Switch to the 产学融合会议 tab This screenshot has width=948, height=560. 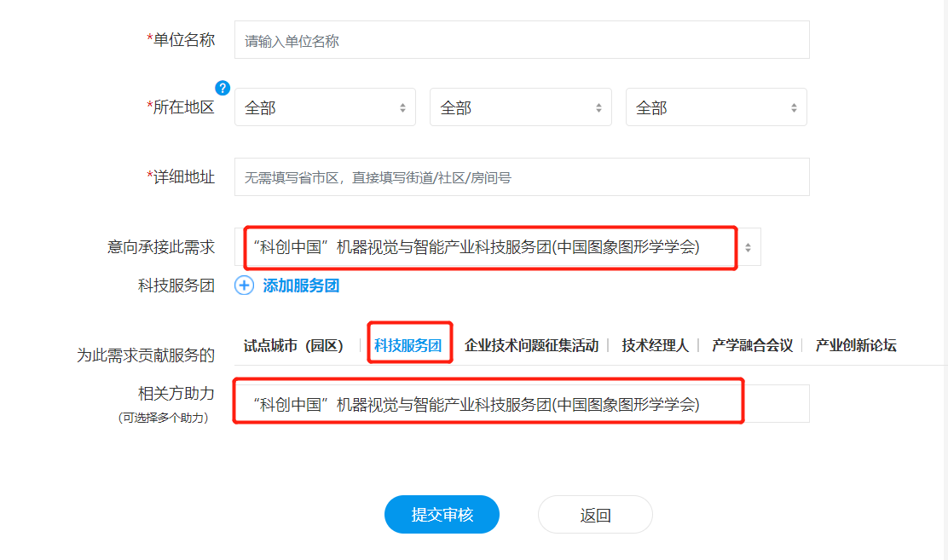752,345
